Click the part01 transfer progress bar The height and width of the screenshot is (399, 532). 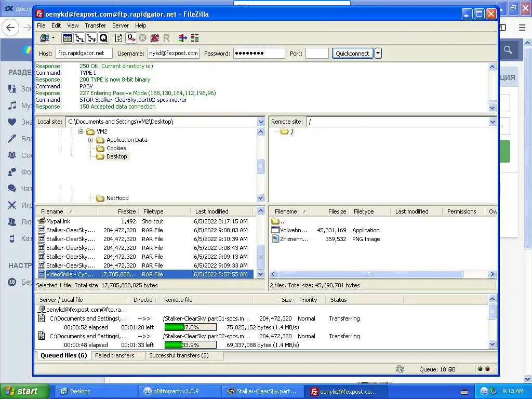point(190,327)
